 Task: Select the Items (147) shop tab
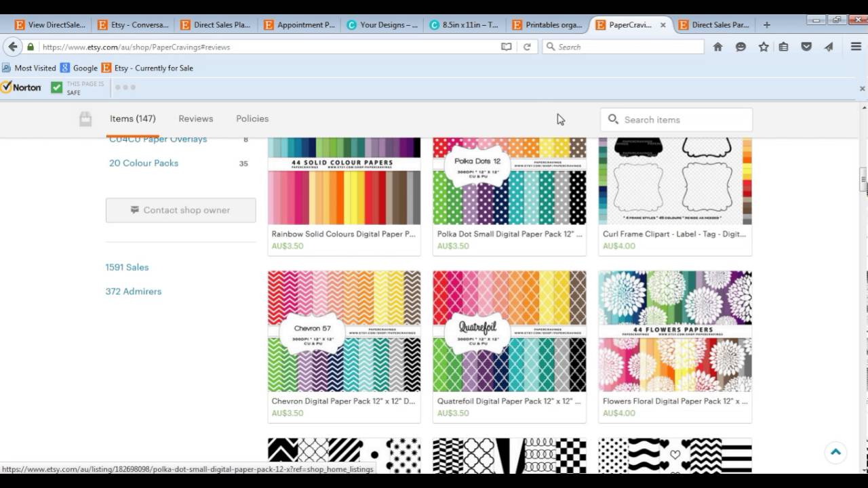tap(133, 119)
